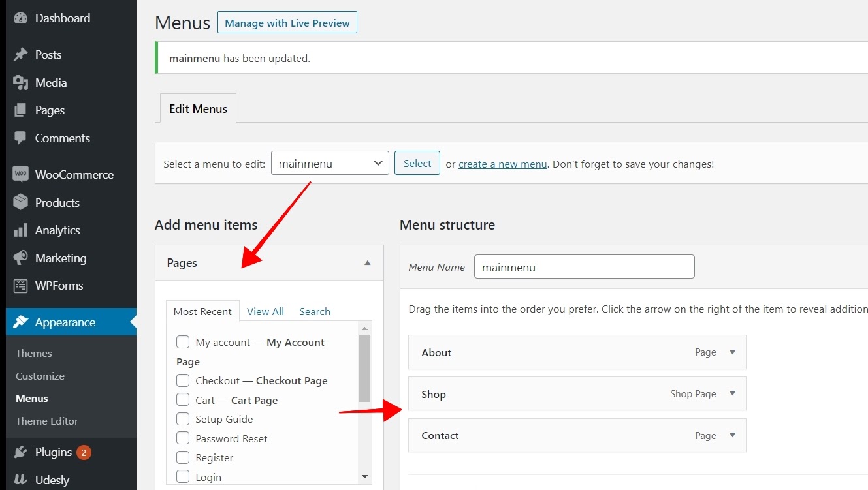Click the Marketing megaphone icon

(21, 258)
